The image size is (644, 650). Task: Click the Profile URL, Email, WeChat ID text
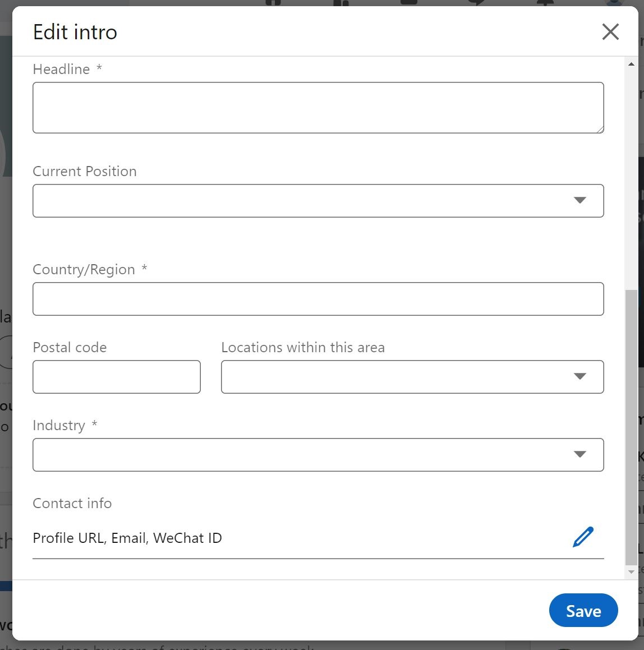point(127,538)
